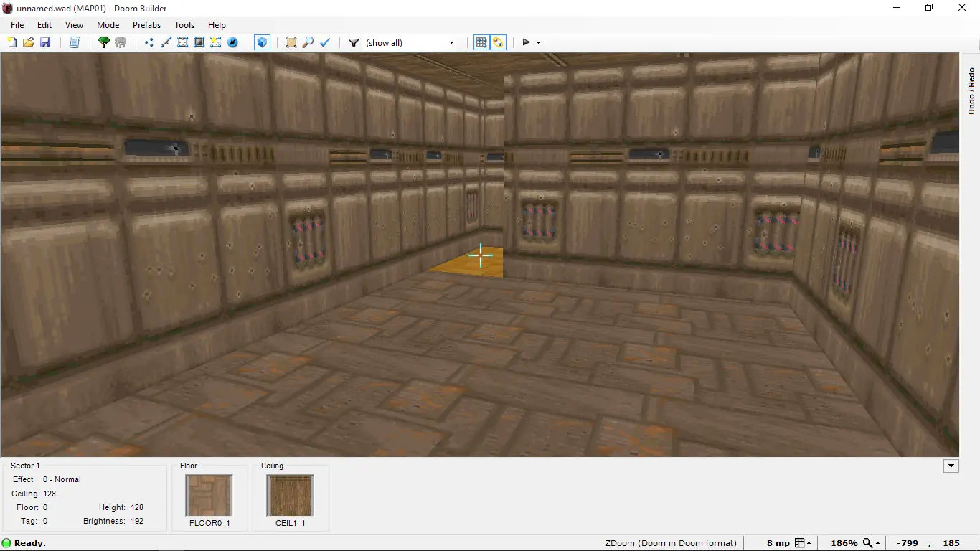The height and width of the screenshot is (551, 980).
Task: Restore down the Doom Builder window
Action: [x=929, y=8]
